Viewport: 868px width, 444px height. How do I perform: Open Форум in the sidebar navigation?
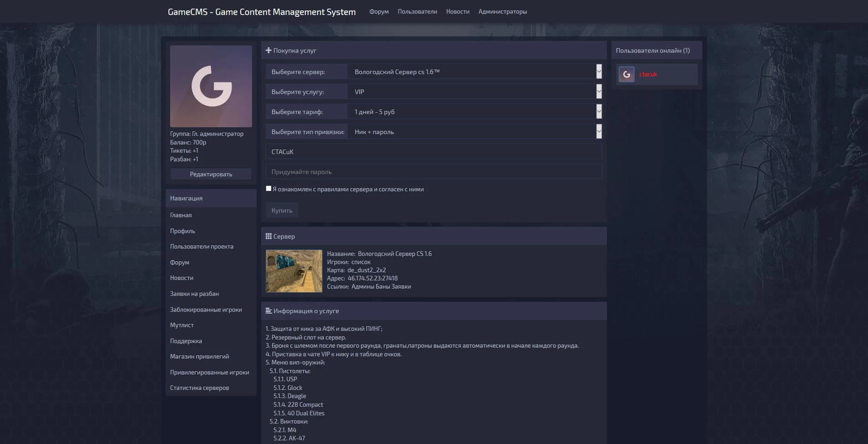coord(180,263)
